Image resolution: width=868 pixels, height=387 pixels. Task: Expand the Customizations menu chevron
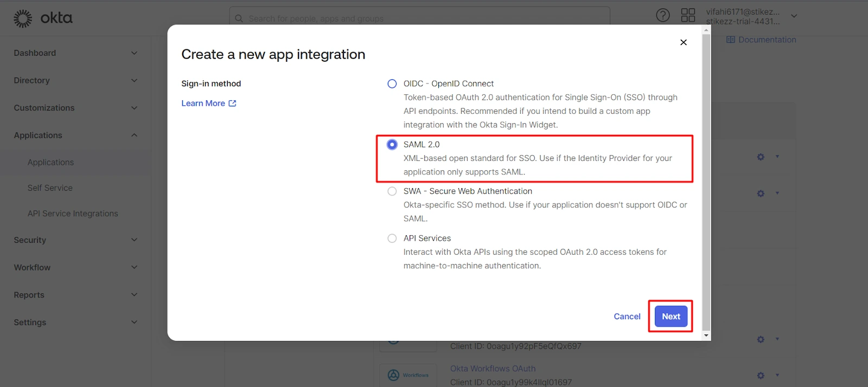(x=134, y=108)
